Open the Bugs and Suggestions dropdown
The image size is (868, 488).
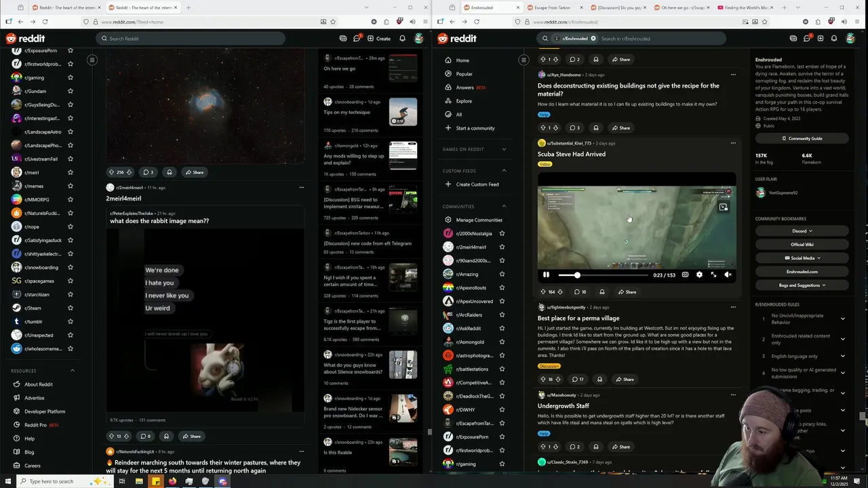coord(802,285)
